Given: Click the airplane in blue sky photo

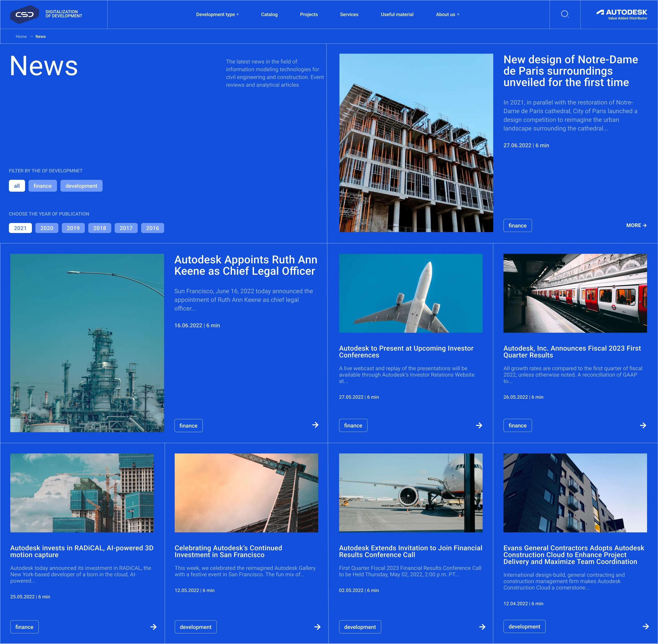Looking at the screenshot, I should [x=411, y=293].
